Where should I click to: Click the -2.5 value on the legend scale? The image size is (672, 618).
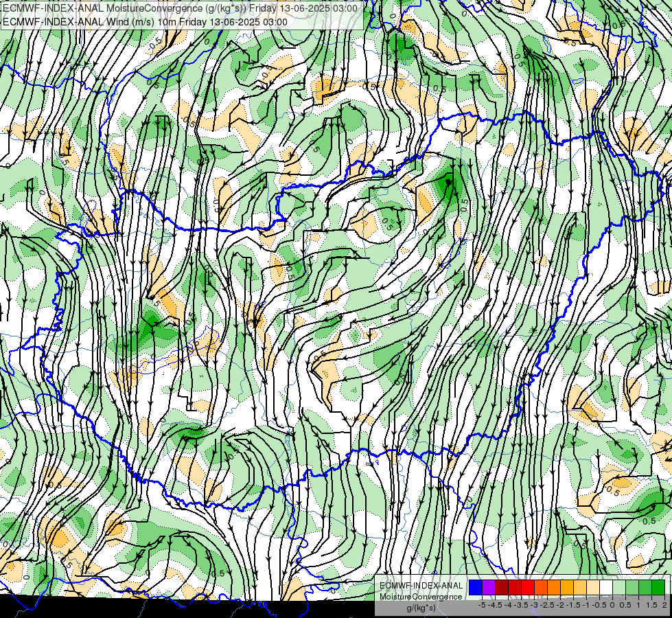coord(548,605)
